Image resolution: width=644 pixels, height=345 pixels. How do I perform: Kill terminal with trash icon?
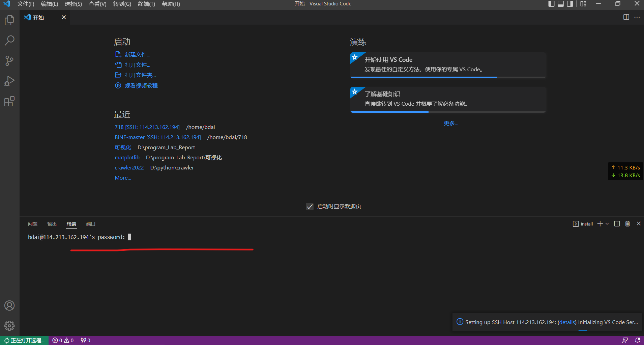[627, 224]
